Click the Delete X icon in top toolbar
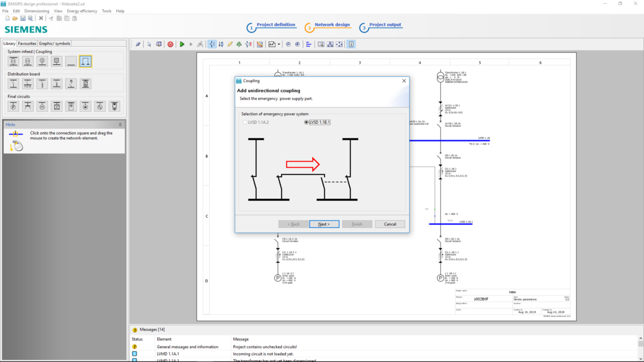Viewport: 644px width, 362px height. [41, 18]
